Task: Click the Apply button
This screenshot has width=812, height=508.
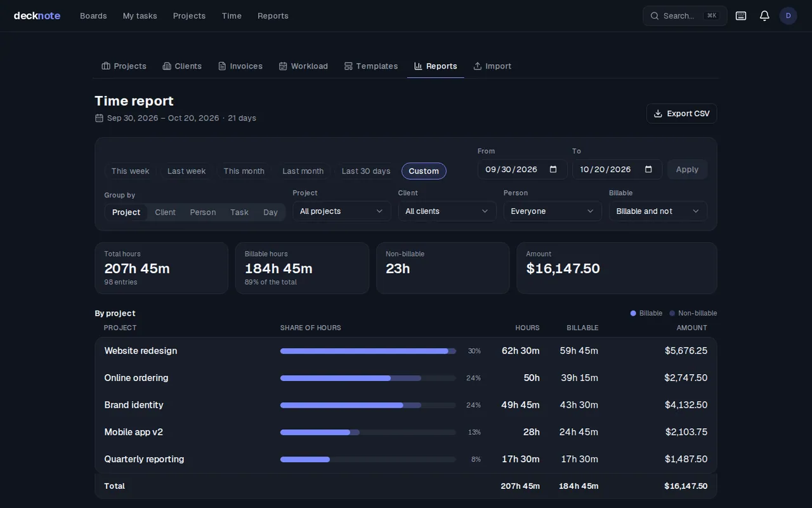Action: [687, 170]
